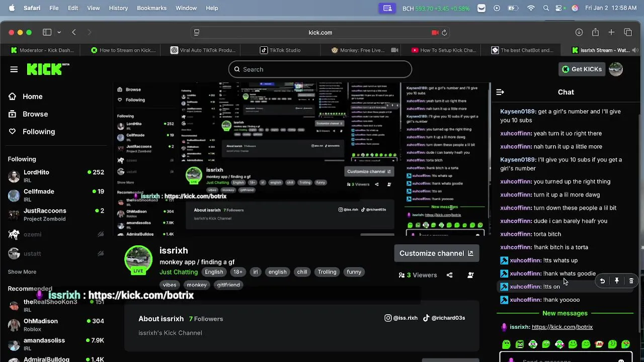Image resolution: width=644 pixels, height=362 pixels.
Task: Click the user icon right of share
Action: (470, 275)
